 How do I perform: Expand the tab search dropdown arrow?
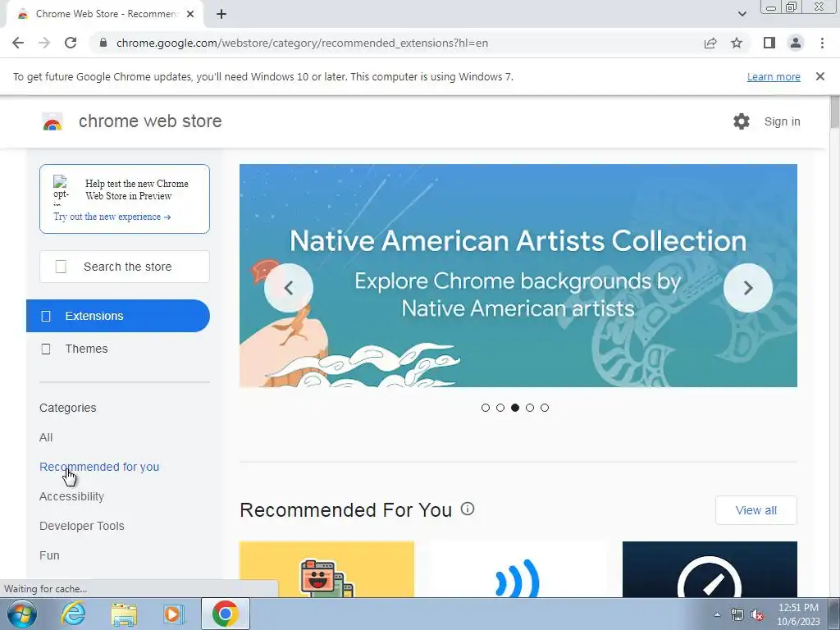(742, 14)
